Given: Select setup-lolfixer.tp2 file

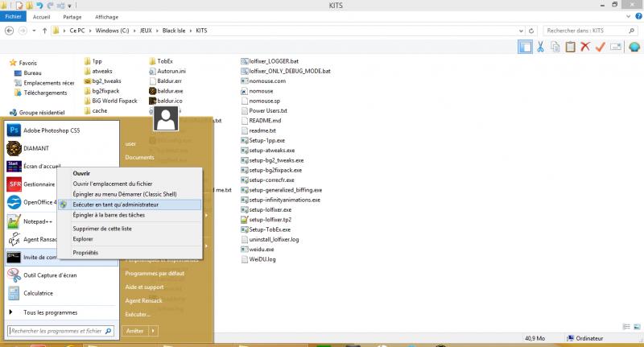Looking at the screenshot, I should click(x=266, y=220).
